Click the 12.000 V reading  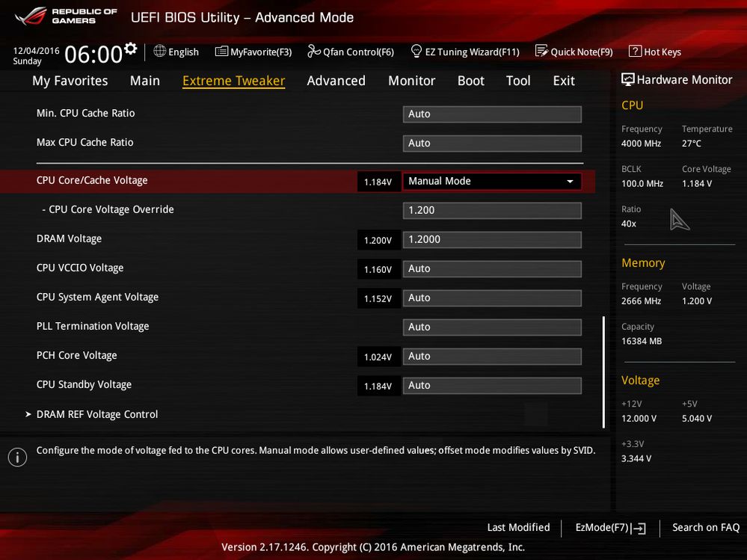639,419
